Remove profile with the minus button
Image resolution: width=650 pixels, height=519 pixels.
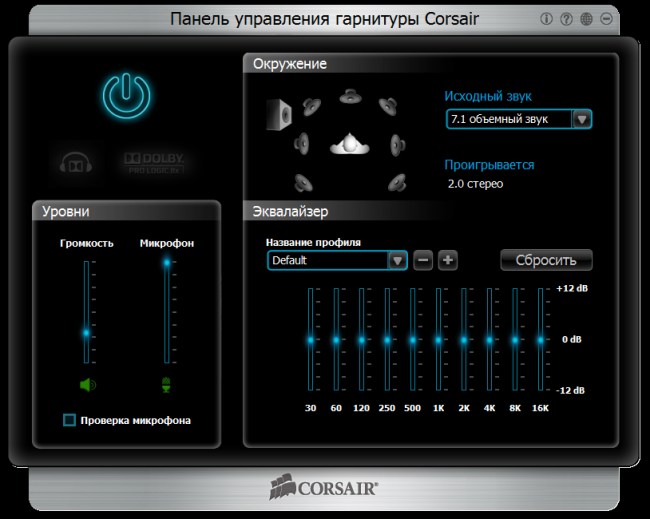click(423, 260)
